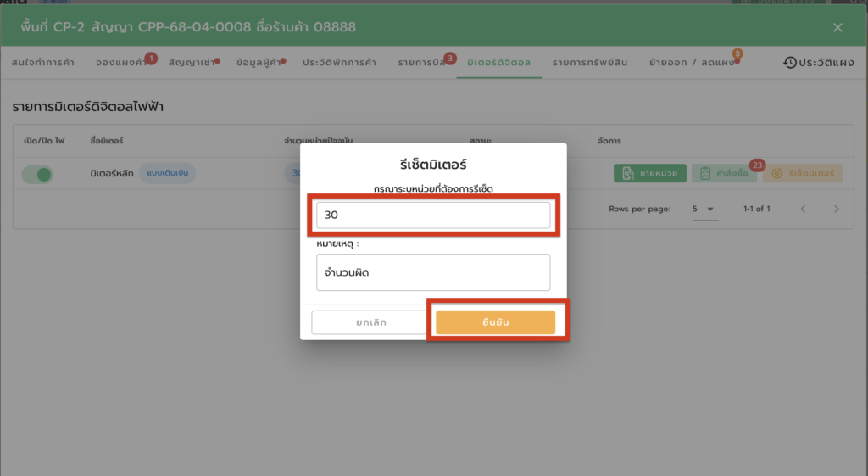
Task: Click the คำสั่งซื้อ clipboard icon
Action: [705, 174]
